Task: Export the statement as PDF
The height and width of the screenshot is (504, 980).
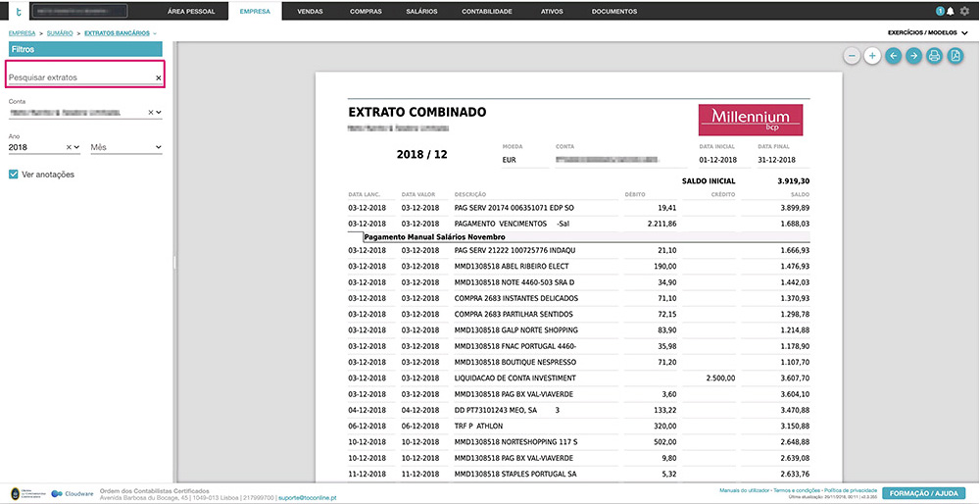Action: pyautogui.click(x=955, y=56)
